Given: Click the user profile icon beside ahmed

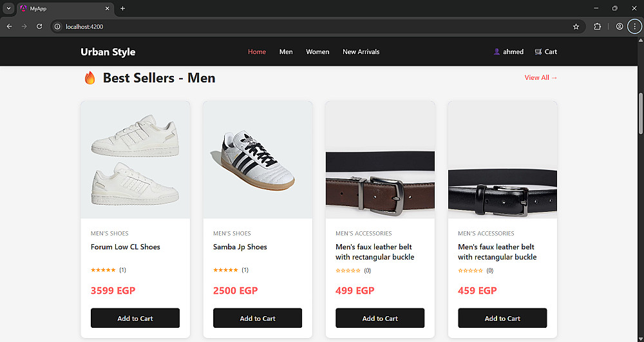Looking at the screenshot, I should tap(497, 52).
